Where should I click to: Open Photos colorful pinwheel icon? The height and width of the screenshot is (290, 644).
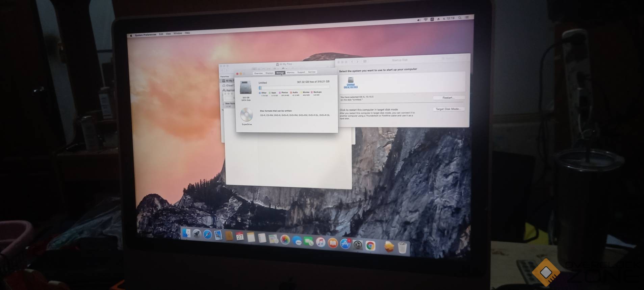285,240
